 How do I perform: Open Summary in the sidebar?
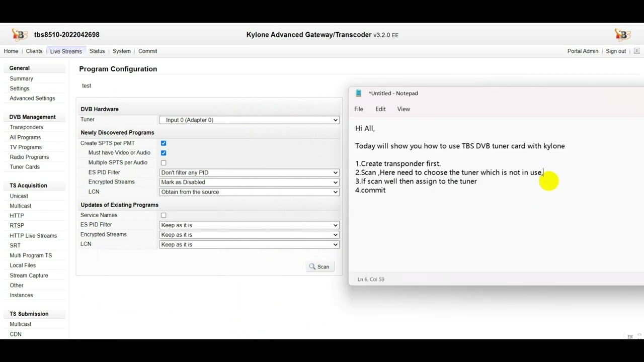pyautogui.click(x=21, y=79)
